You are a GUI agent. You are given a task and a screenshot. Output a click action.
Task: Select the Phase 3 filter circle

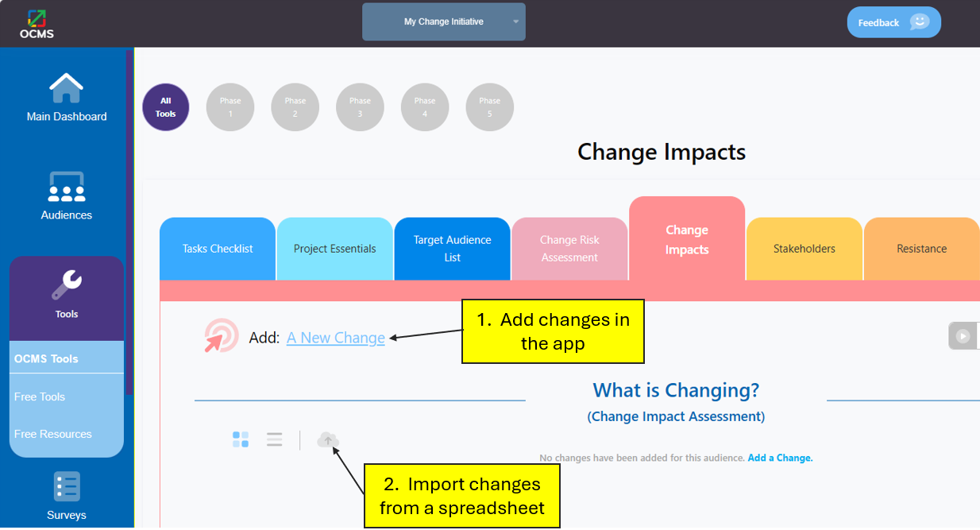pyautogui.click(x=360, y=107)
